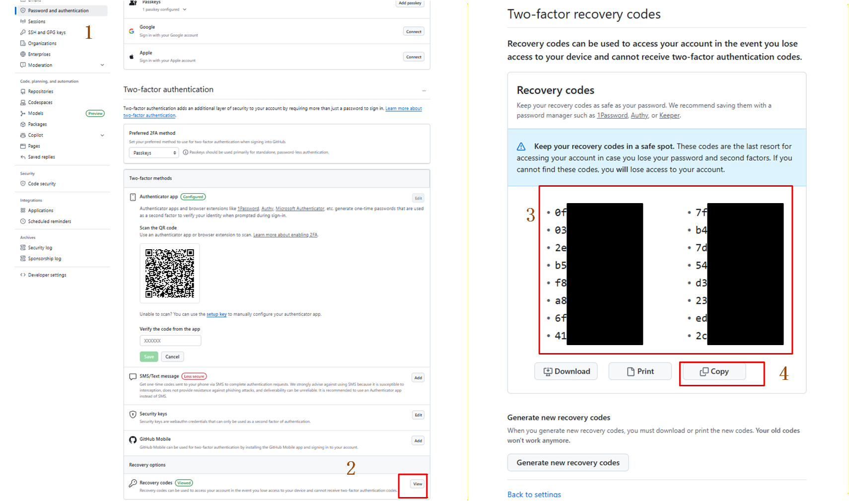The image size is (849, 504).
Task: Click the Packages icon in sidebar
Action: (23, 124)
